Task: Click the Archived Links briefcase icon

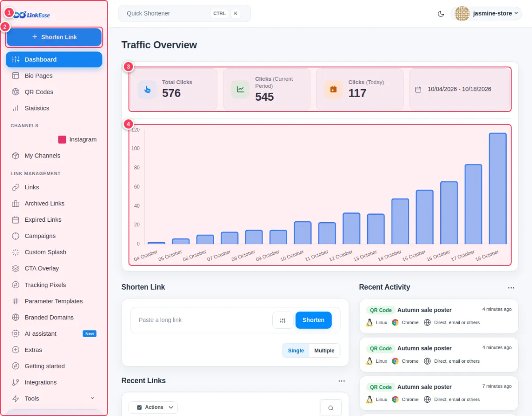Action: click(x=16, y=204)
